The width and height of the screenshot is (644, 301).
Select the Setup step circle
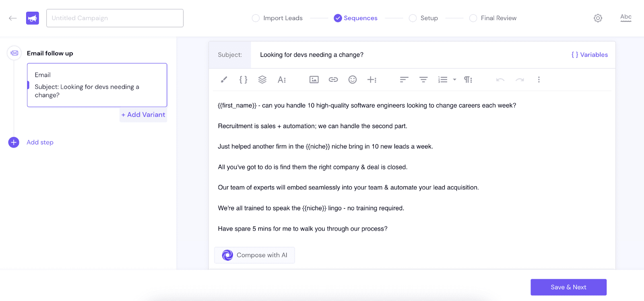click(x=413, y=18)
